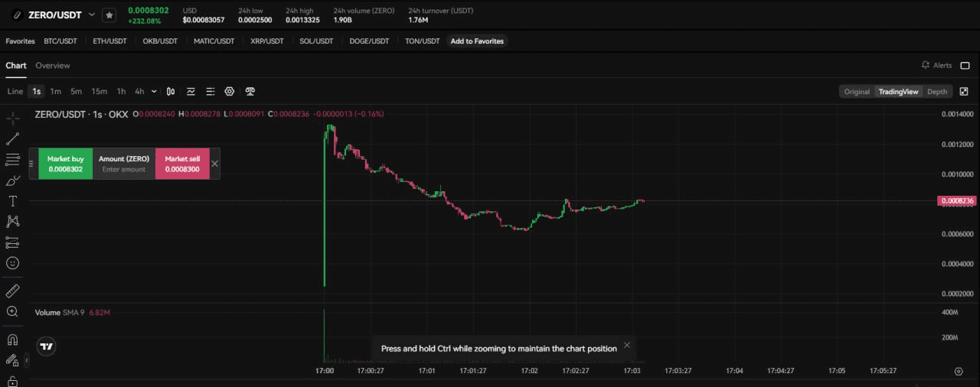Click the 24h high value 0.0013325
The width and height of the screenshot is (980, 387).
tap(304, 20)
